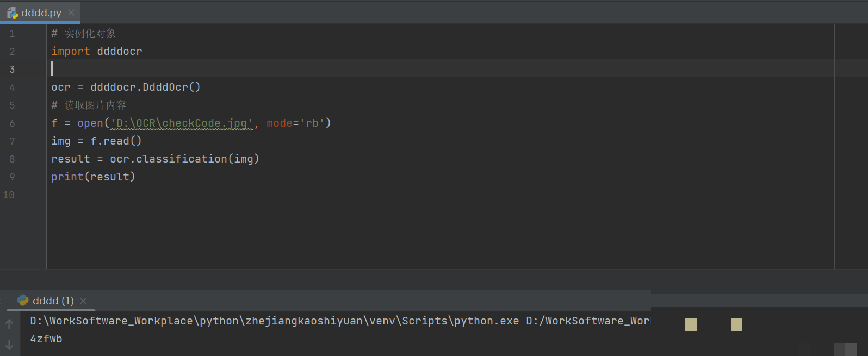This screenshot has height=356, width=868.
Task: Click line number 3 in the gutter
Action: pos(12,69)
